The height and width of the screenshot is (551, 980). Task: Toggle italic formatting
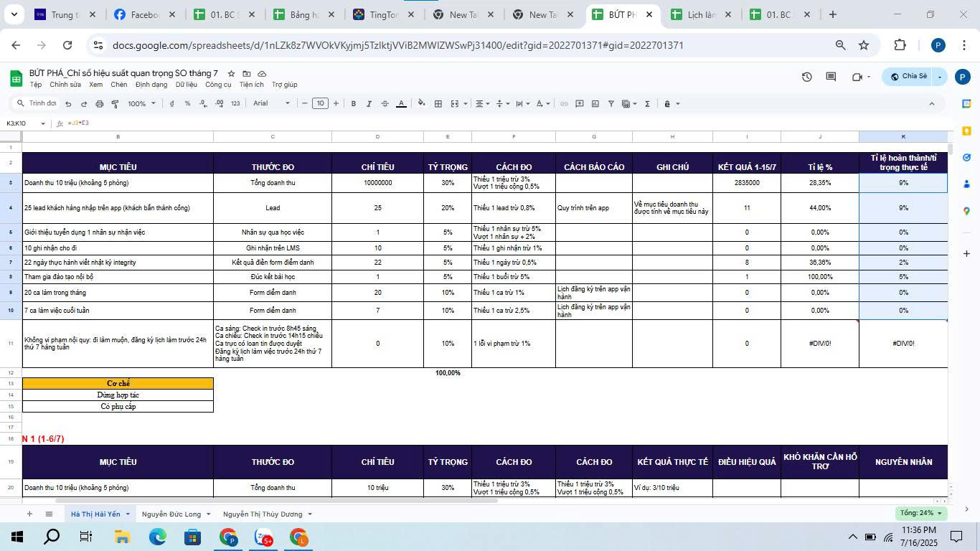pos(369,104)
